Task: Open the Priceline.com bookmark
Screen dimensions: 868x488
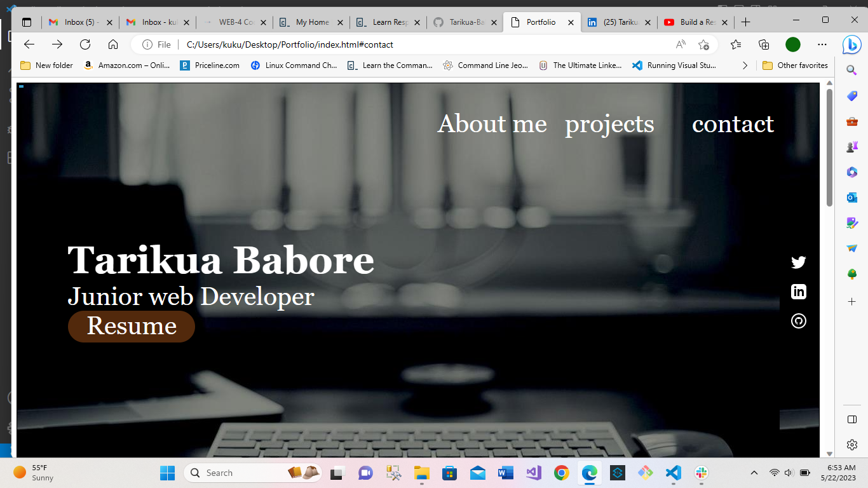Action: click(x=210, y=65)
